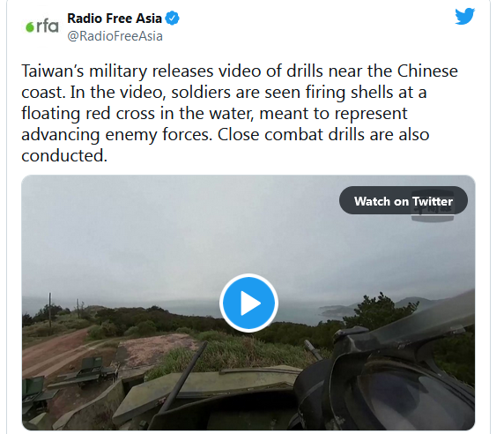Open the Radio Free Asia display name
Viewport: 504px width, 434px height.
click(115, 19)
